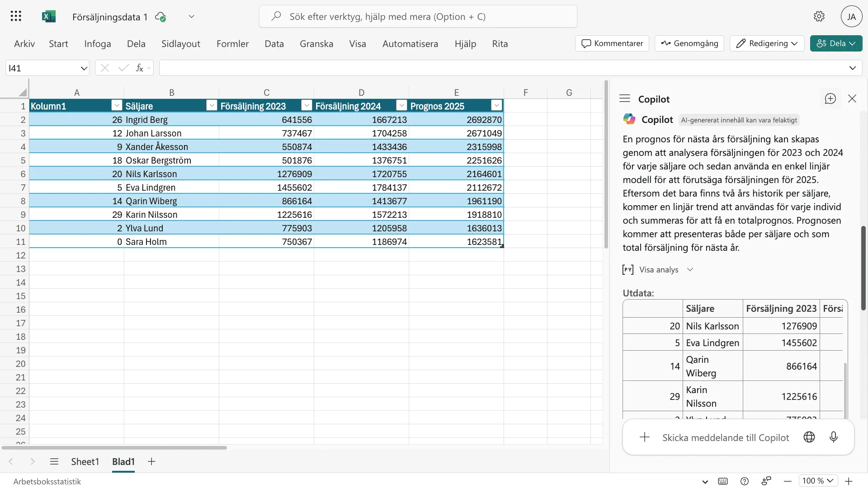
Task: Expand the Name Box dropdown
Action: (x=84, y=68)
